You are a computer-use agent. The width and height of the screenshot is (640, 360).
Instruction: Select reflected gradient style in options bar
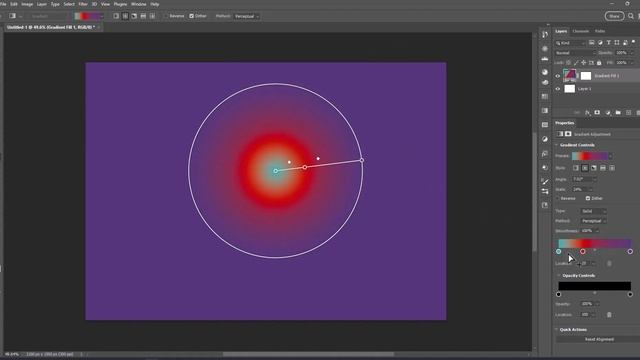click(143, 16)
